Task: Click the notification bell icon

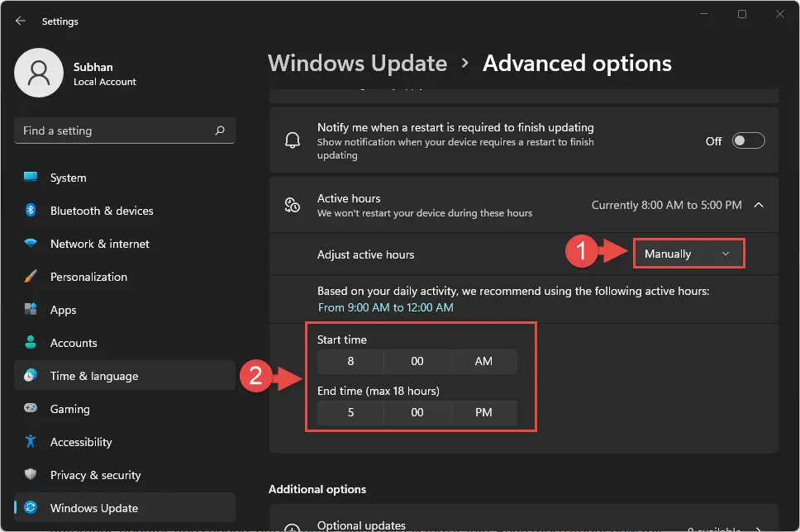Action: [x=293, y=140]
